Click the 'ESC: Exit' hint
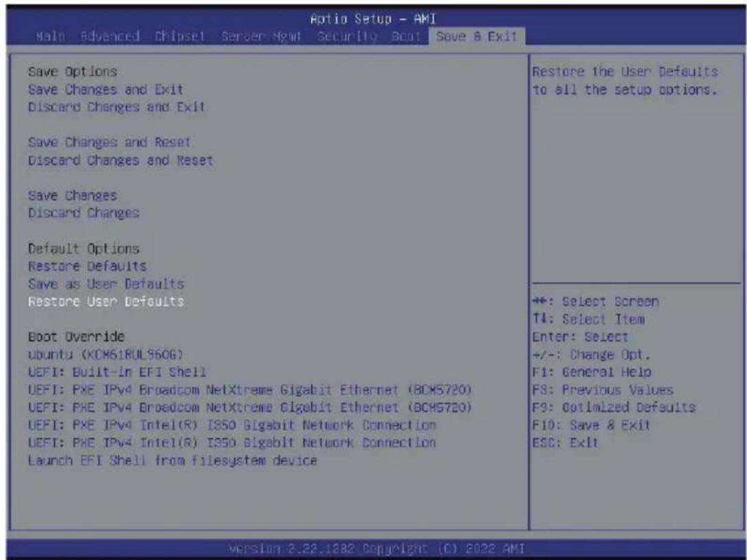 566,443
